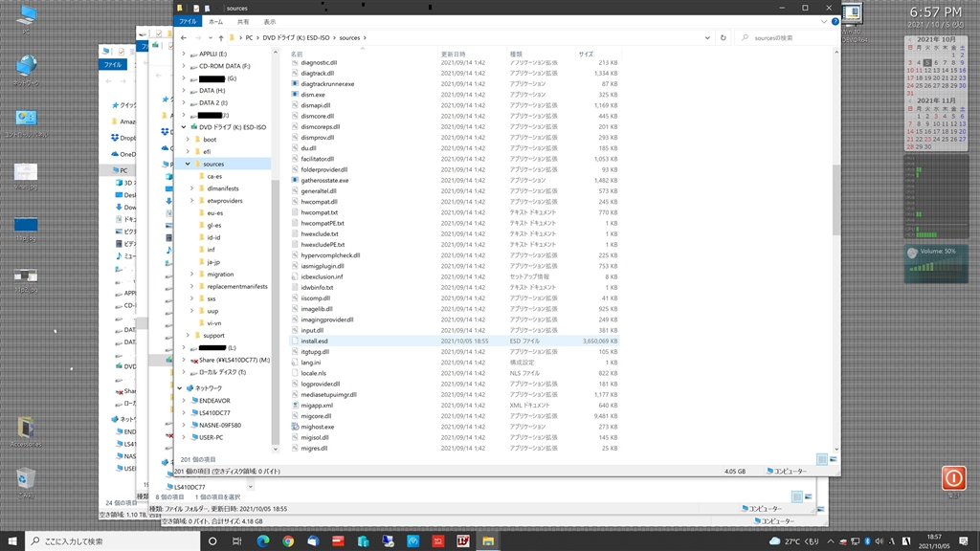
Task: Expand the support folder node
Action: (x=188, y=336)
